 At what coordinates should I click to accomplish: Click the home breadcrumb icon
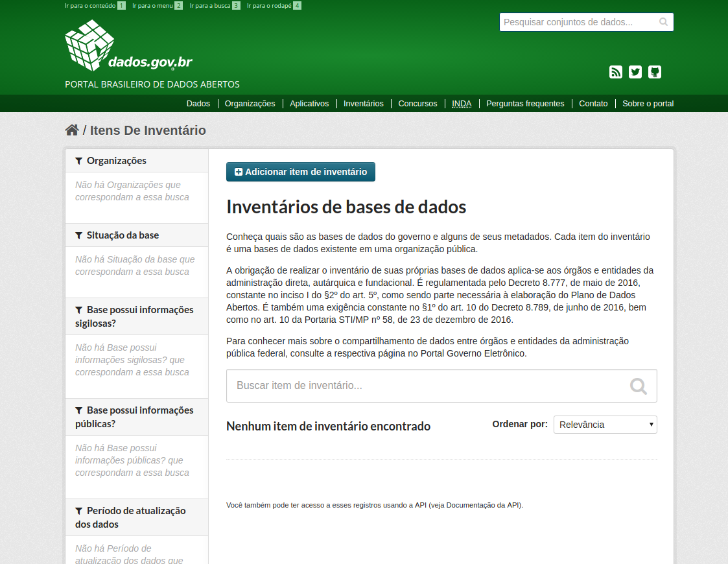[x=72, y=130]
